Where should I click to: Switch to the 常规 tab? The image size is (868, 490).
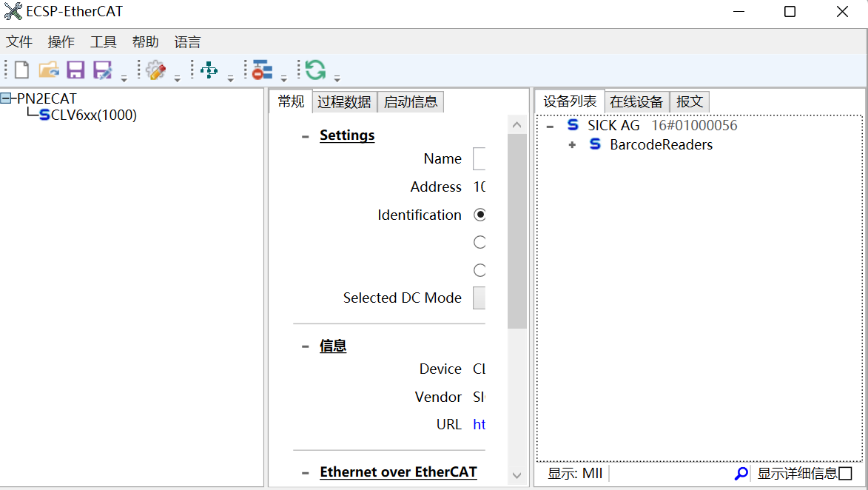tap(291, 101)
